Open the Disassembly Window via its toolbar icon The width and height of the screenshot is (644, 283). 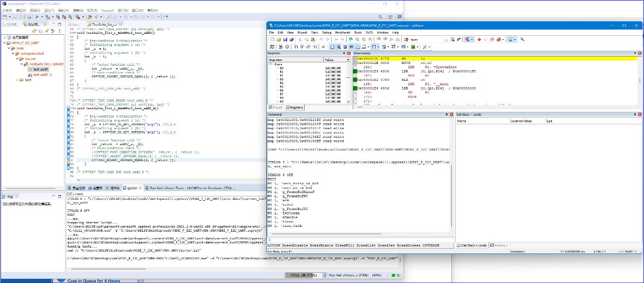pos(339,47)
